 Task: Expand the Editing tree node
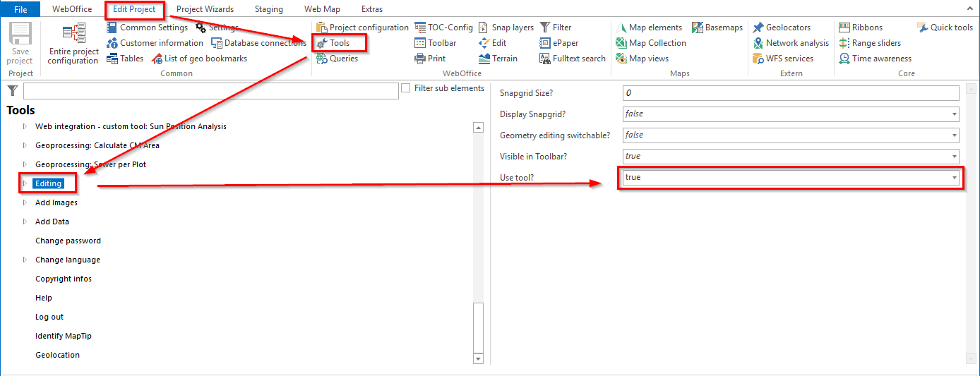pyautogui.click(x=25, y=183)
